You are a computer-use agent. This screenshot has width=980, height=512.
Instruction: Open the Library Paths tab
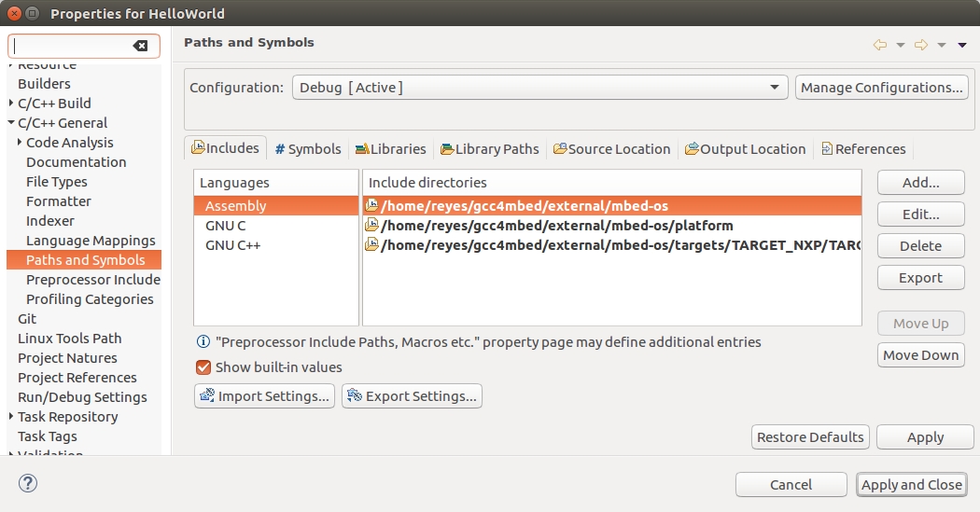tap(489, 149)
